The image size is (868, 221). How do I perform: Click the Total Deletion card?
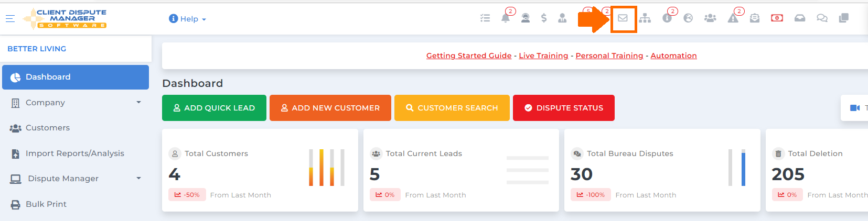click(x=817, y=170)
